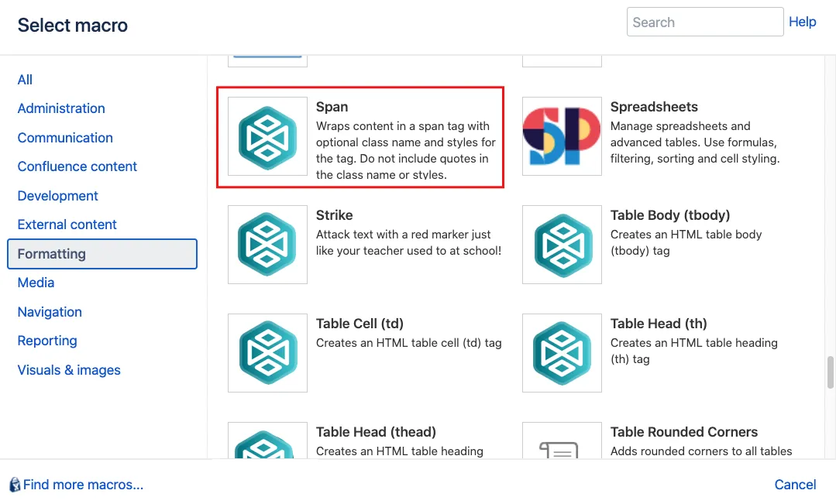Switch to the Media category
Image resolution: width=836 pixels, height=504 pixels.
[x=36, y=283]
